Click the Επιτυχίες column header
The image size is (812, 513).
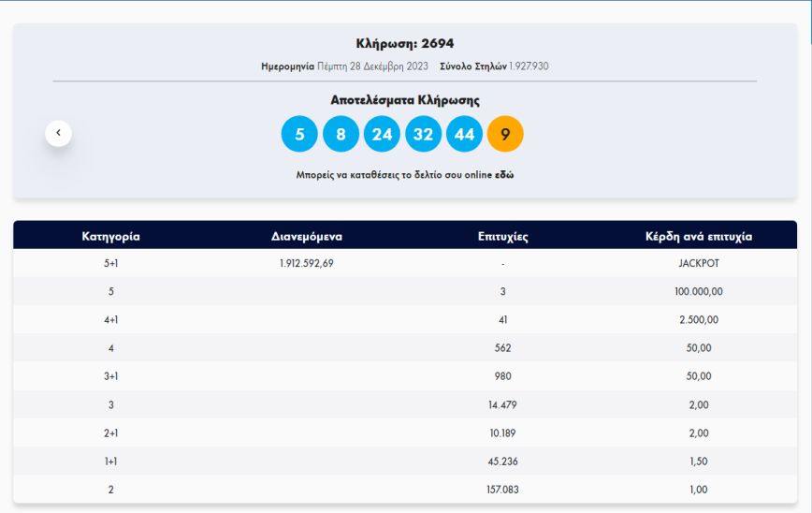tap(502, 237)
